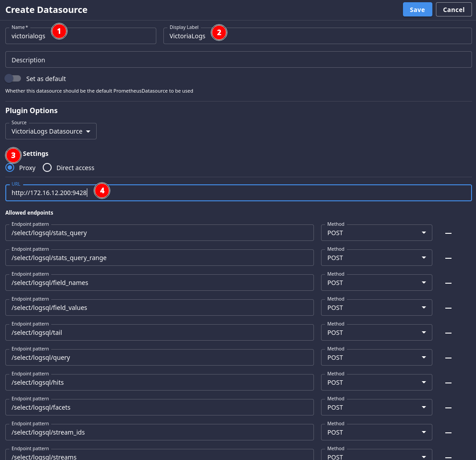Image resolution: width=476 pixels, height=460 pixels.
Task: Focus the Name field containing victorialogs
Action: 81,36
